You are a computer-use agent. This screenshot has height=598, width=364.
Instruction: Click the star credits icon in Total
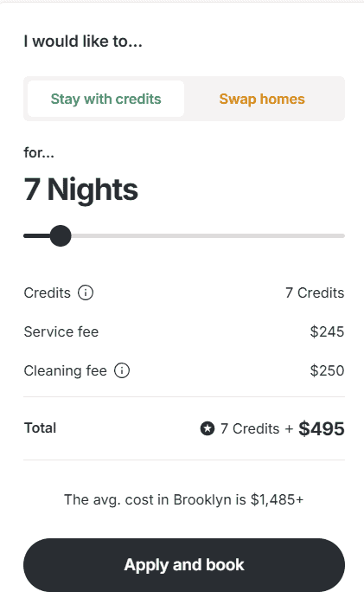coord(208,428)
